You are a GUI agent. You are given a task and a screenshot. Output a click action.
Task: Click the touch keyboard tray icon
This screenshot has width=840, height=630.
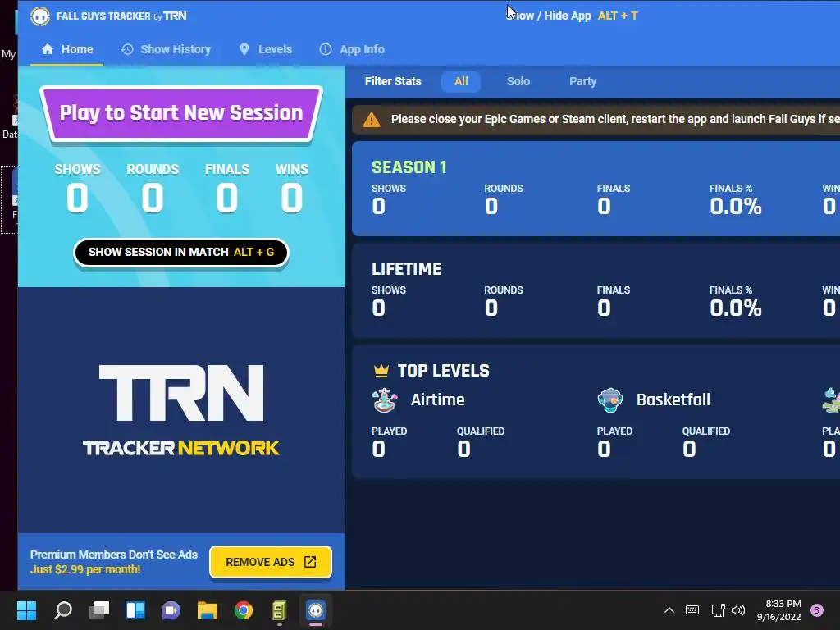point(692,610)
